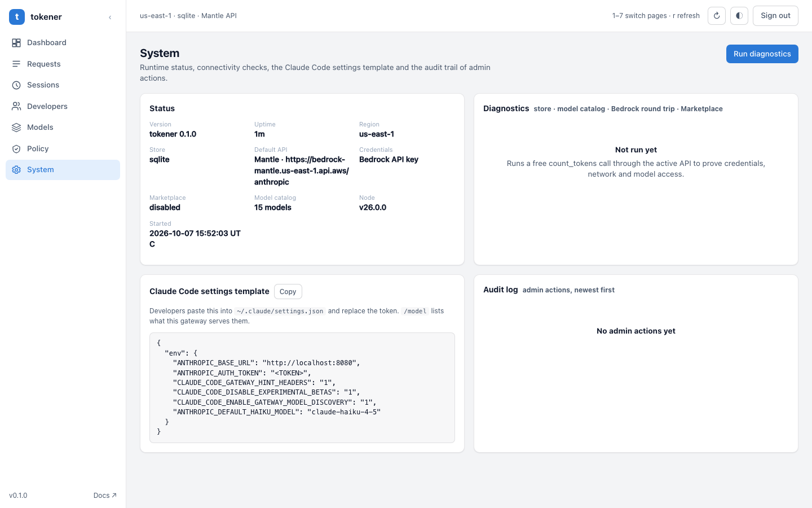Click the Default API Mantle URL text
The width and height of the screenshot is (812, 508).
(302, 171)
